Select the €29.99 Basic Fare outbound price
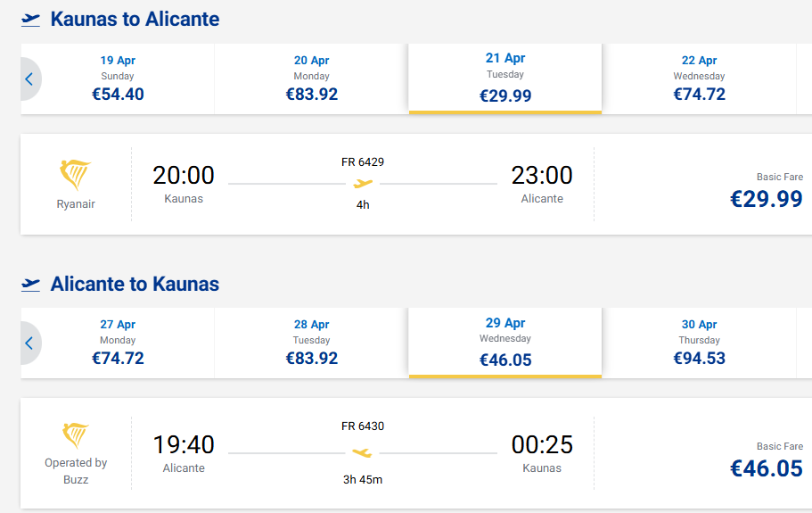This screenshot has height=513, width=812. pyautogui.click(x=766, y=198)
